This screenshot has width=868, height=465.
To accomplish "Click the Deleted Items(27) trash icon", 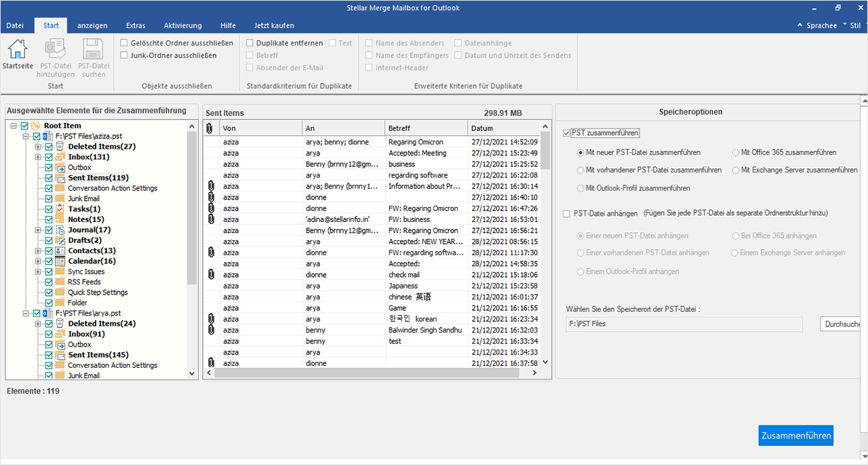I will (60, 147).
